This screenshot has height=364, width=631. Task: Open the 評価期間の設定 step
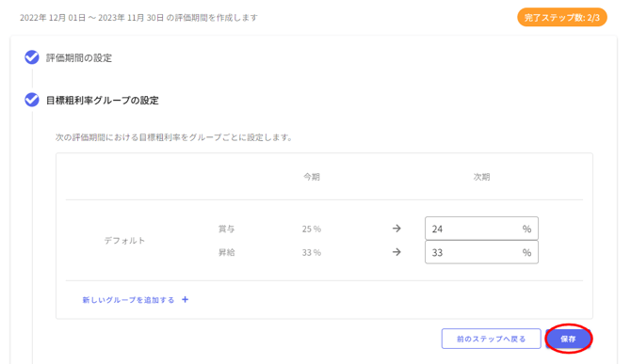click(x=79, y=58)
